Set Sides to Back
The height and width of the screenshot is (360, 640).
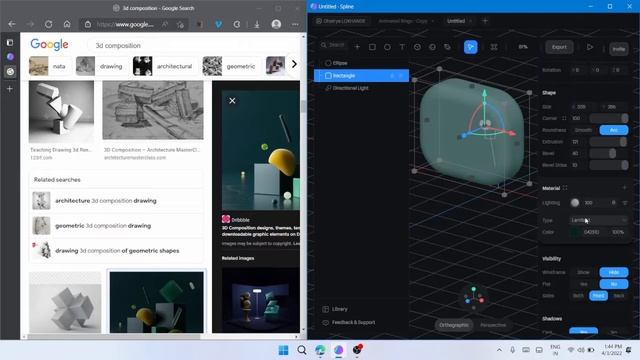(619, 296)
